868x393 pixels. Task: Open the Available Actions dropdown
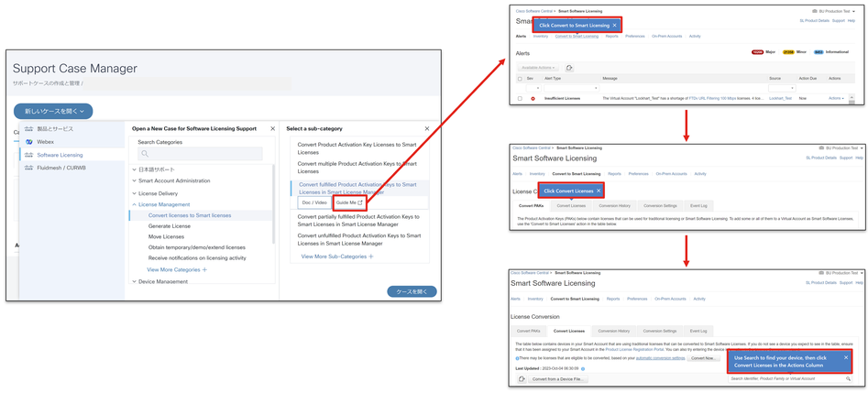click(538, 68)
